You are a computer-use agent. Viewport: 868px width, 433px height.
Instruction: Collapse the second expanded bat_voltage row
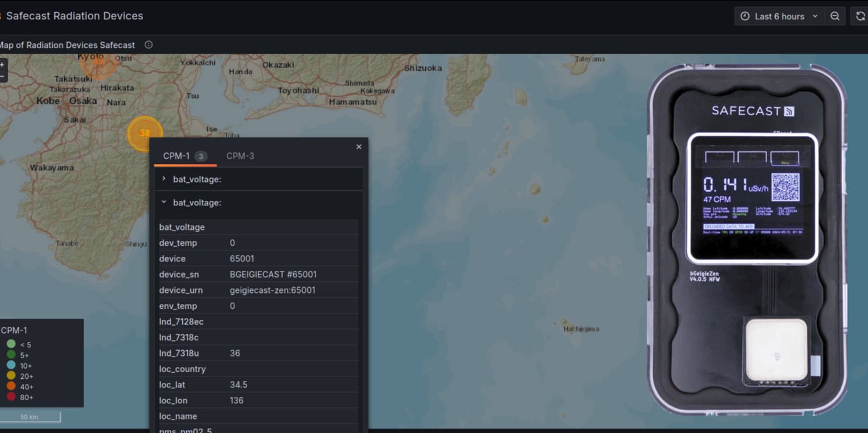(258, 202)
